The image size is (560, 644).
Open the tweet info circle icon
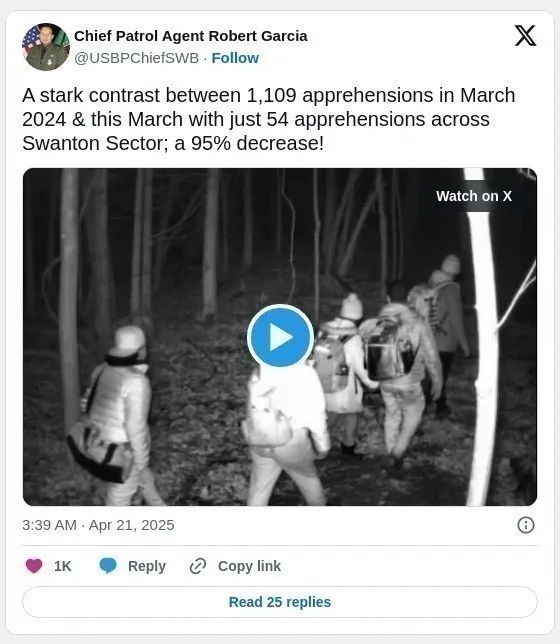coord(525,525)
